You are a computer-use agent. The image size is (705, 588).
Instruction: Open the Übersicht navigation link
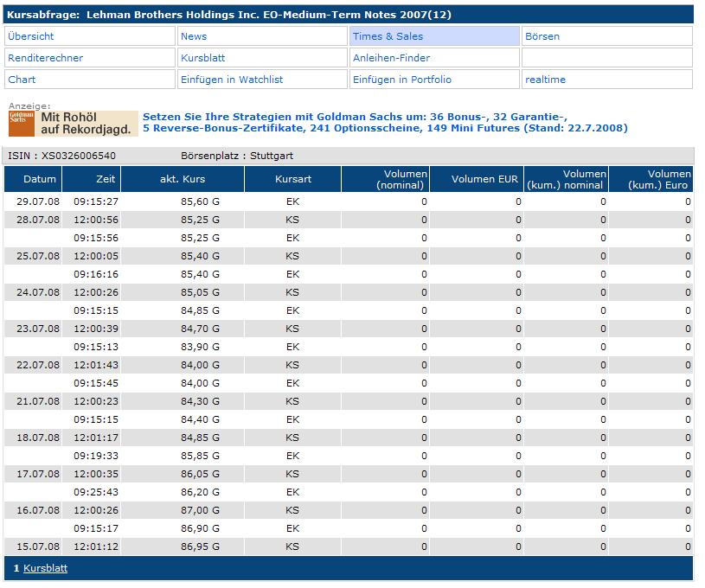tap(30, 36)
